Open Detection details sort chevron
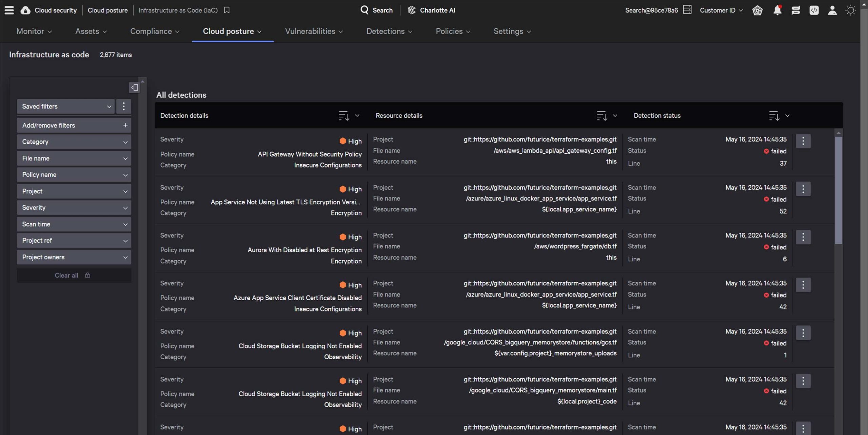Screen dimensions: 868x435 tap(357, 116)
